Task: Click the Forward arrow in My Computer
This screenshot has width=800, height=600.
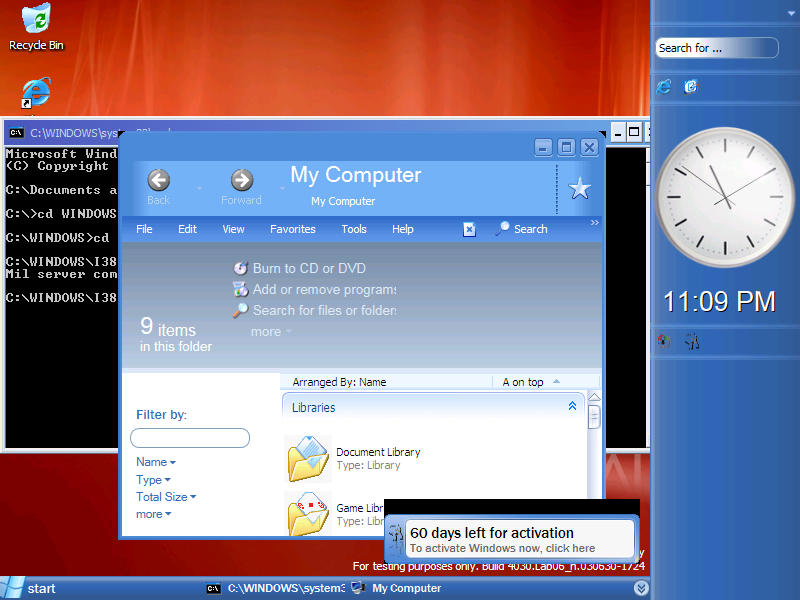Action: (x=242, y=180)
